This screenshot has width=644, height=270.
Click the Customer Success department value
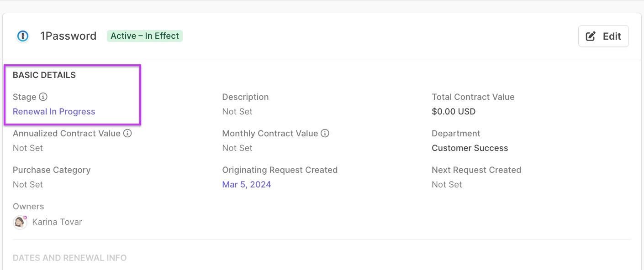[x=470, y=148]
